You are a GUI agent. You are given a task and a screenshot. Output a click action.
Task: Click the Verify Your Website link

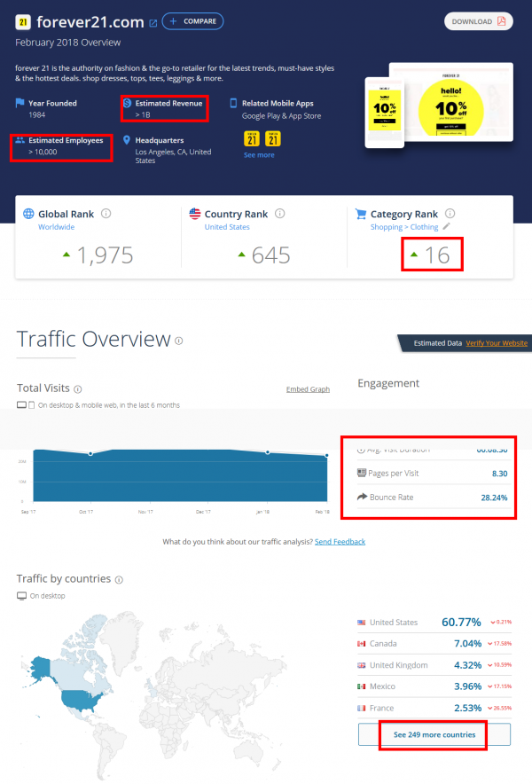click(x=497, y=343)
